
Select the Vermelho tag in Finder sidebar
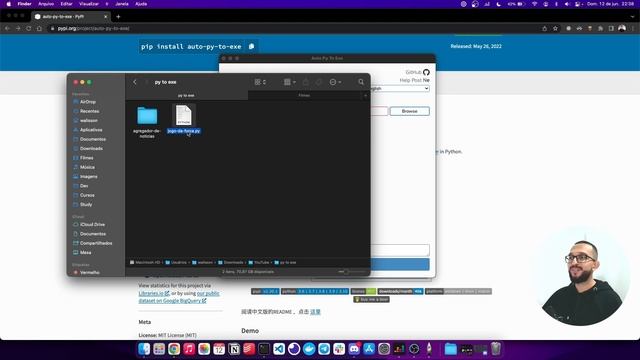click(89, 272)
